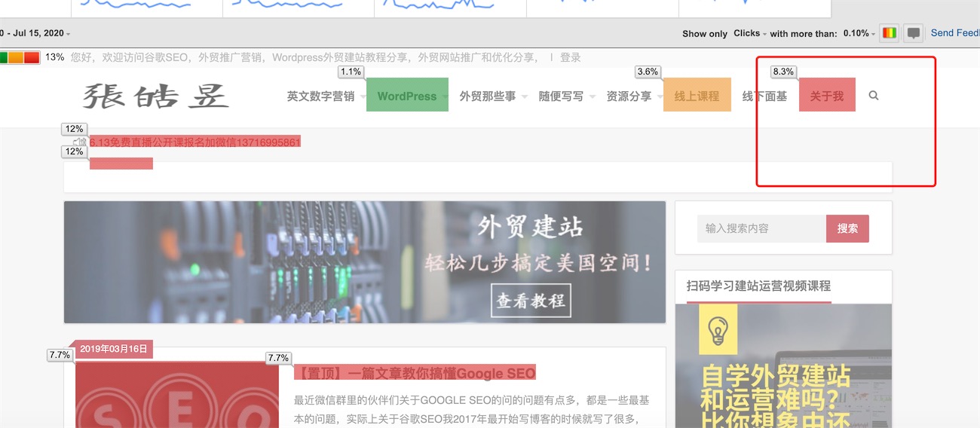The width and height of the screenshot is (980, 428).
Task: Click the 最近微信群里的伙伴们 article excerpt
Action: (471, 409)
